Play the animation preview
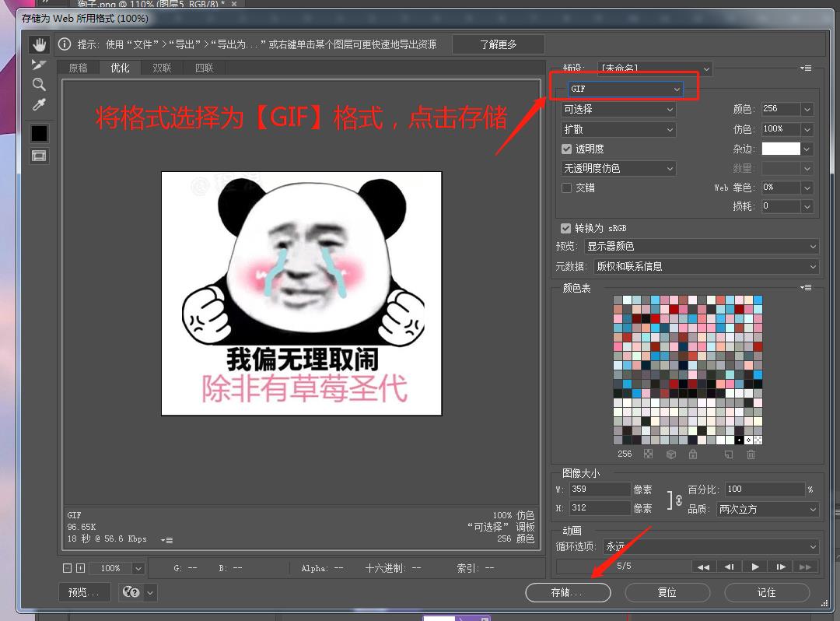This screenshot has width=840, height=621. pyautogui.click(x=754, y=567)
